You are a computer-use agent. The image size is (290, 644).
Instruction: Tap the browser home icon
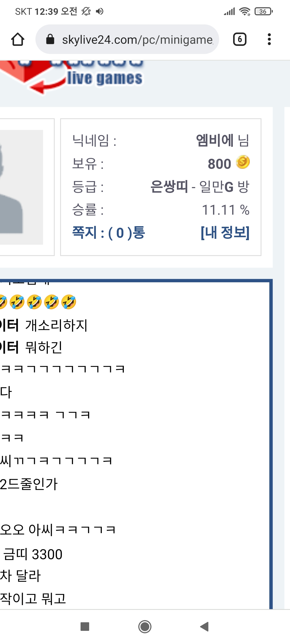(x=18, y=39)
